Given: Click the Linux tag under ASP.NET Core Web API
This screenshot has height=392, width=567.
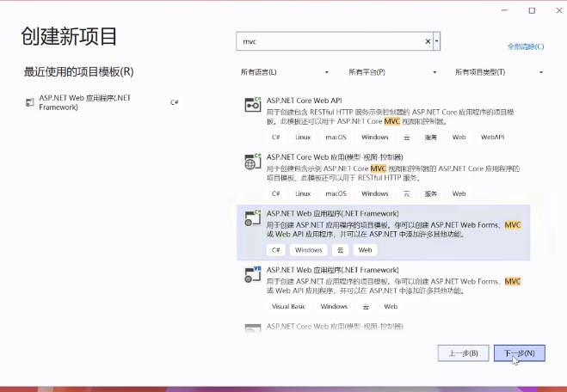Looking at the screenshot, I should point(303,138).
